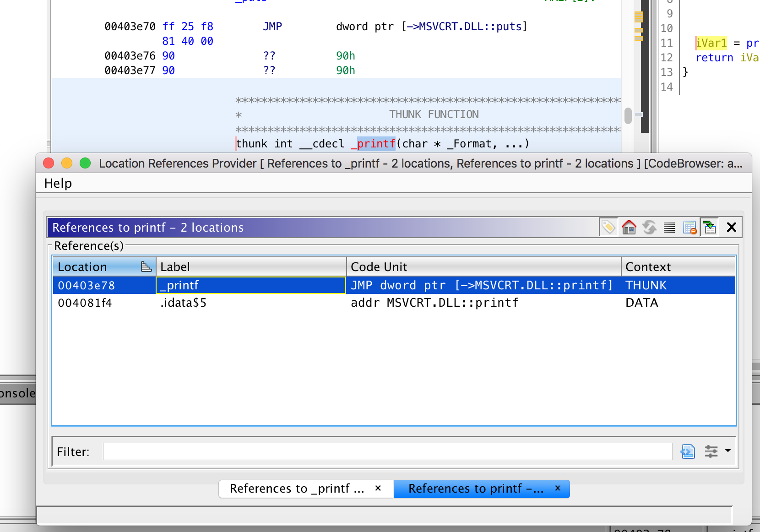This screenshot has width=760, height=532.
Task: Click the yellow macOS minimize button
Action: 67,163
